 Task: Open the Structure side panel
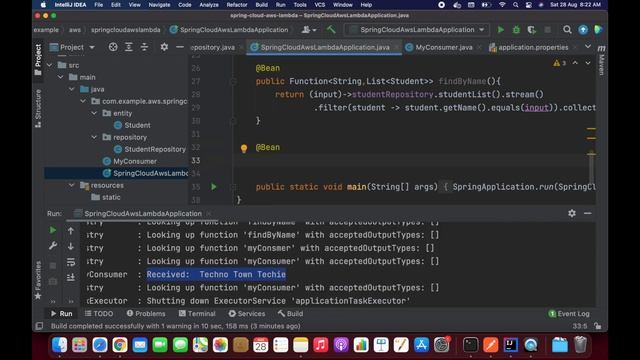tap(38, 108)
